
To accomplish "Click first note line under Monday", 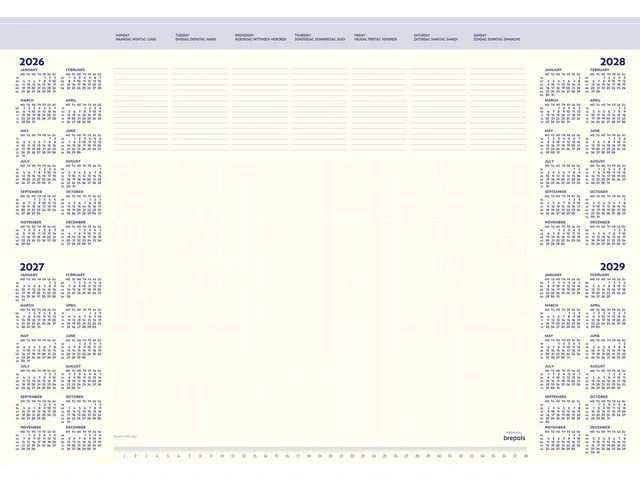I will click(x=141, y=70).
